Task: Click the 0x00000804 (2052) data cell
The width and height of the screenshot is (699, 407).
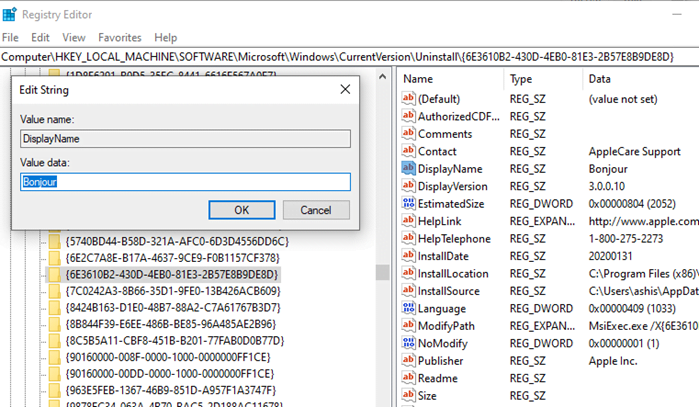Action: 632,204
